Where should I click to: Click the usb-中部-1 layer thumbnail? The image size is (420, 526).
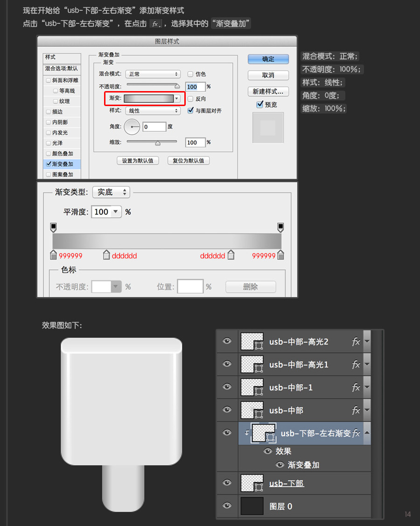pos(252,387)
